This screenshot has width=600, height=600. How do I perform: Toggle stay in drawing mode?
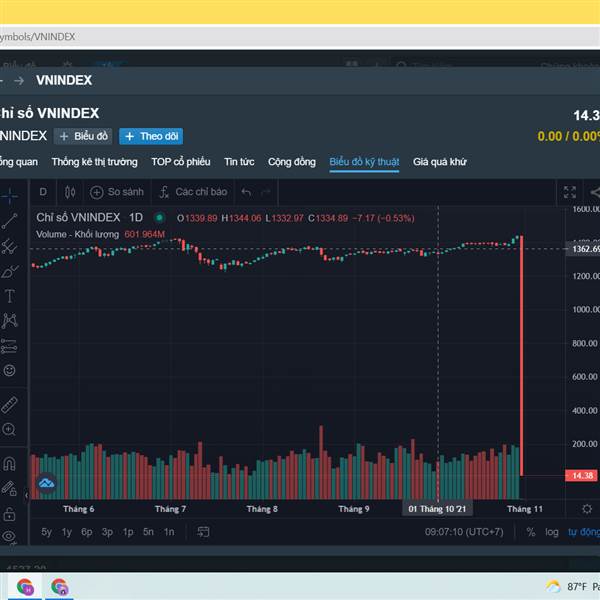coord(9,489)
